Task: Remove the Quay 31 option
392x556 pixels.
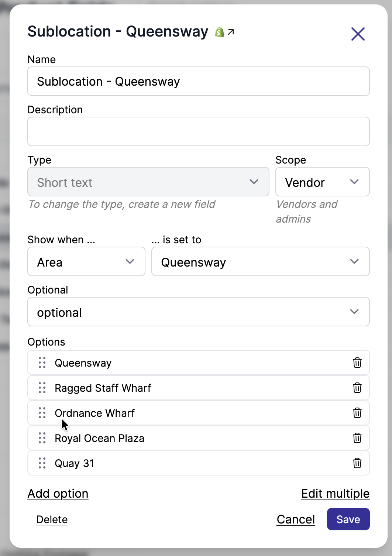Action: click(357, 463)
